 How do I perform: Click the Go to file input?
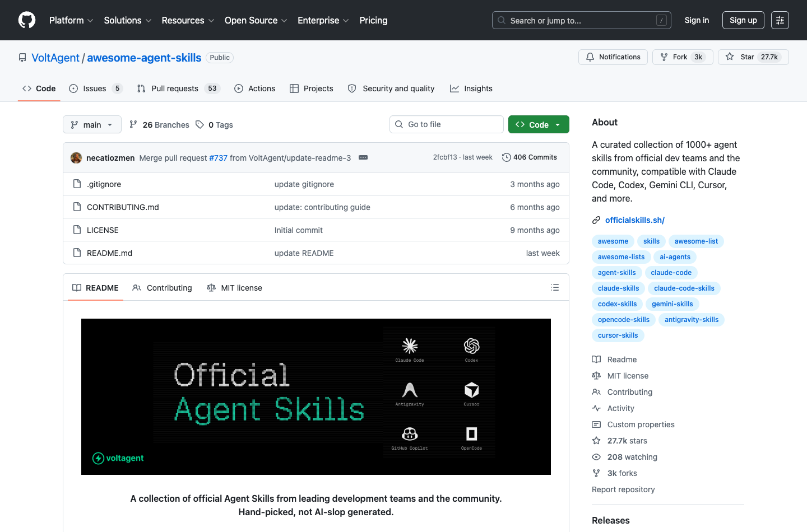point(447,124)
